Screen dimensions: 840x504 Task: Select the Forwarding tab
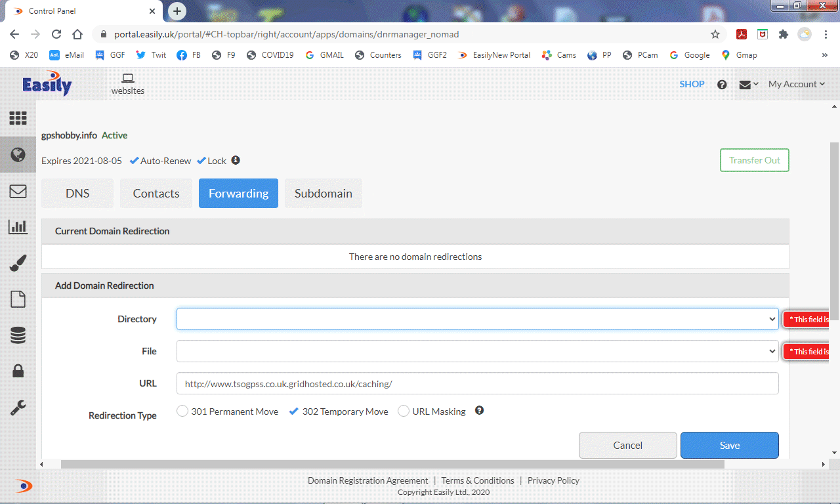pyautogui.click(x=238, y=193)
